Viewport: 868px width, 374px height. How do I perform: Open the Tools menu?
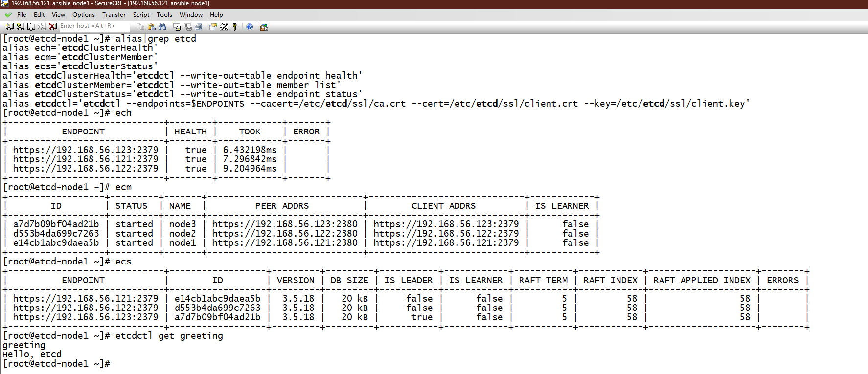pyautogui.click(x=164, y=15)
